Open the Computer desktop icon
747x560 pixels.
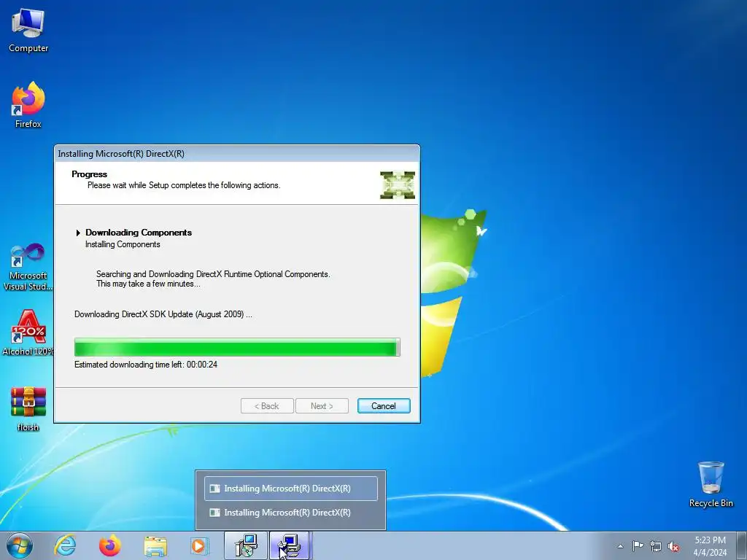point(28,31)
